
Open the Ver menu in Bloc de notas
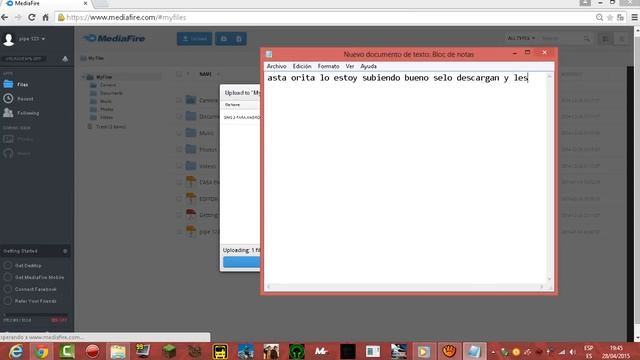coord(350,66)
